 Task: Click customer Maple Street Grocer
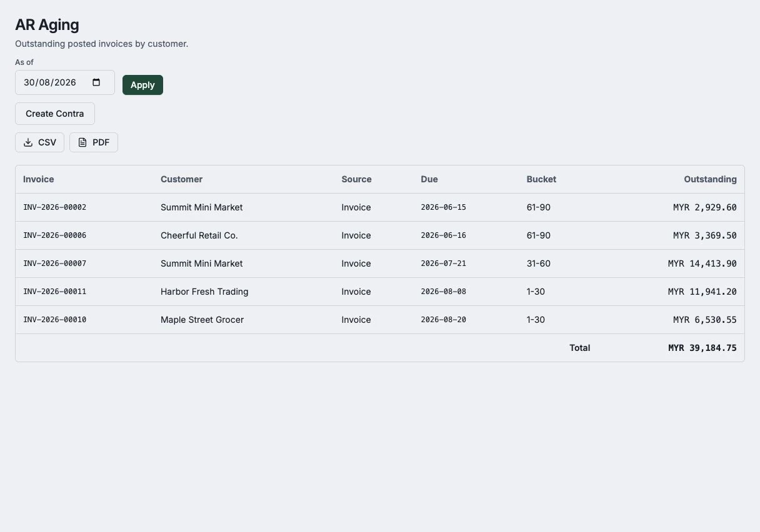(x=202, y=320)
